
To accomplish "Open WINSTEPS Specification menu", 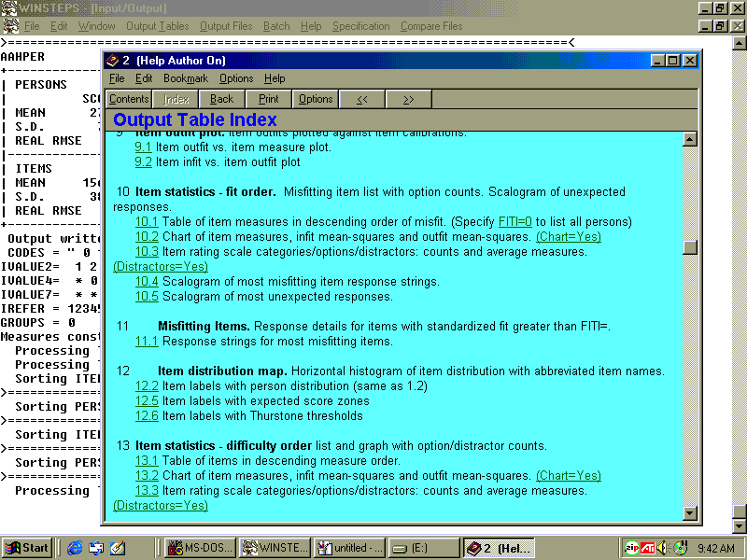I will (x=360, y=26).
